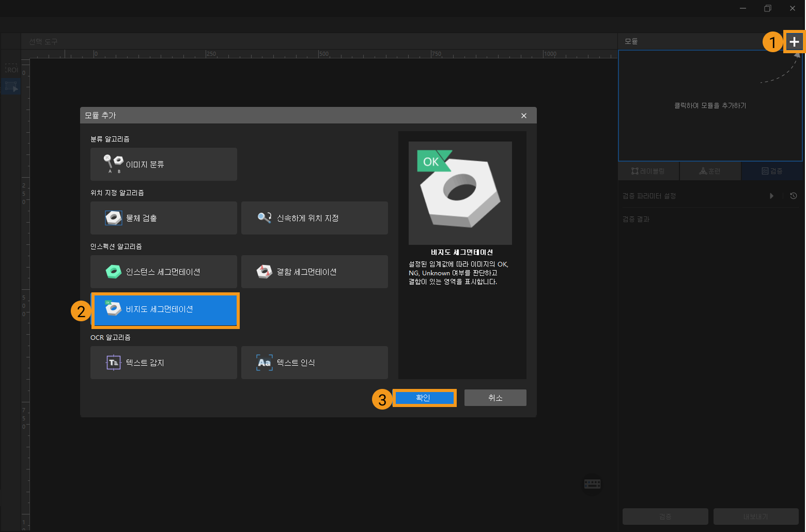Cancel the dialog with 취소

coord(495,398)
